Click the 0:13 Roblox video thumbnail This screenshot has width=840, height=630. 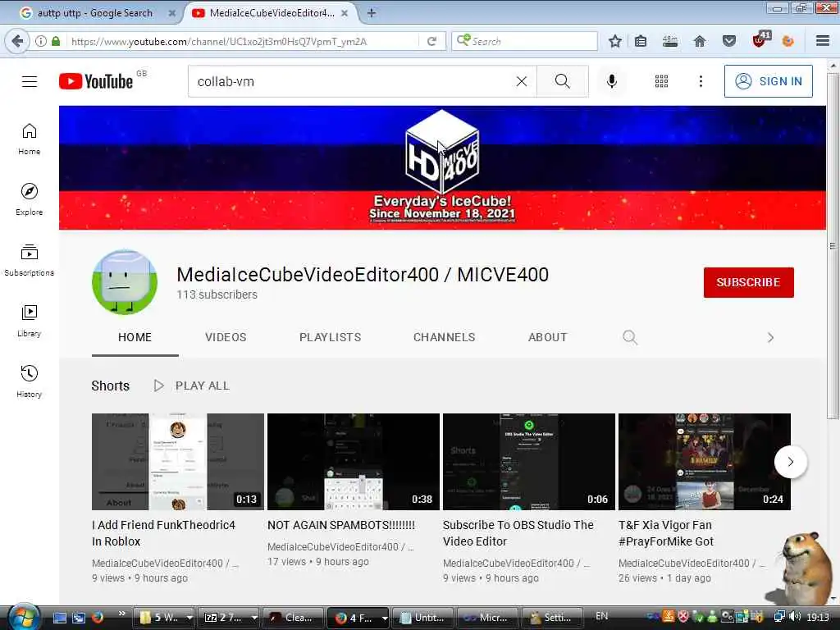click(178, 461)
